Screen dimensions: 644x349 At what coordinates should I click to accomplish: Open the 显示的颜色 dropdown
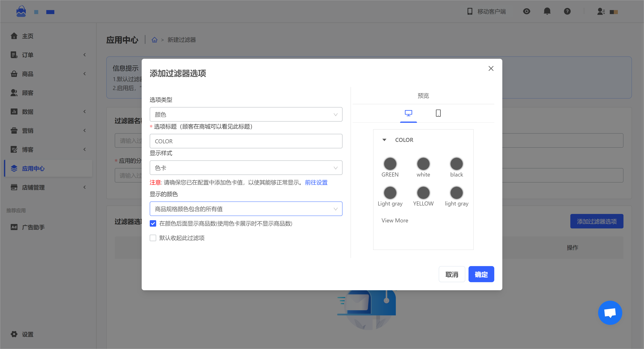coord(246,209)
